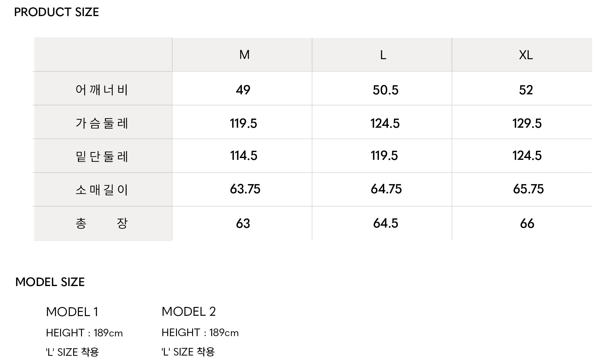Click the 총장 row label
The image size is (607, 364).
(x=102, y=224)
